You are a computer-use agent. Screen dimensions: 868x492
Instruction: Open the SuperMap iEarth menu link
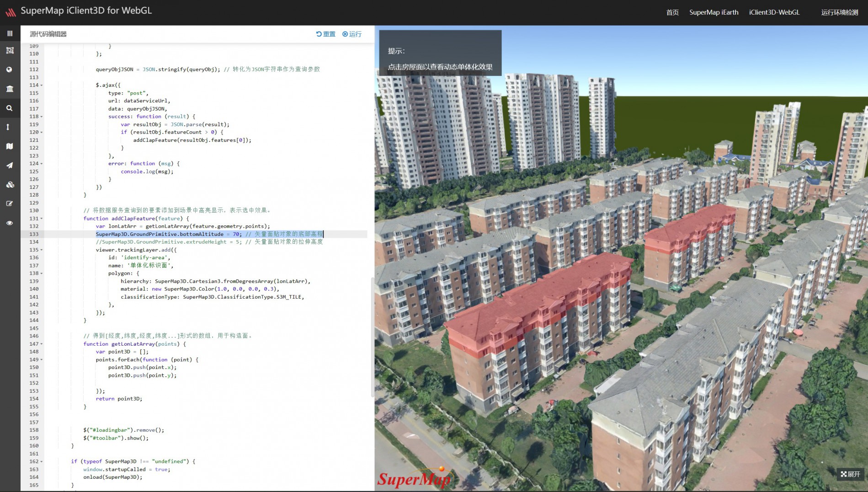click(714, 12)
